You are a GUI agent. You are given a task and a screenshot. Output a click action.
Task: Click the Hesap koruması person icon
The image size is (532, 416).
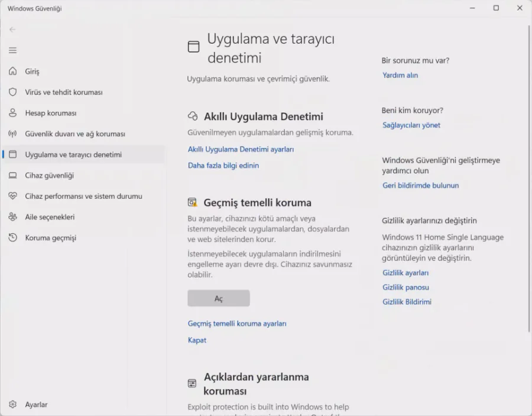(x=13, y=113)
